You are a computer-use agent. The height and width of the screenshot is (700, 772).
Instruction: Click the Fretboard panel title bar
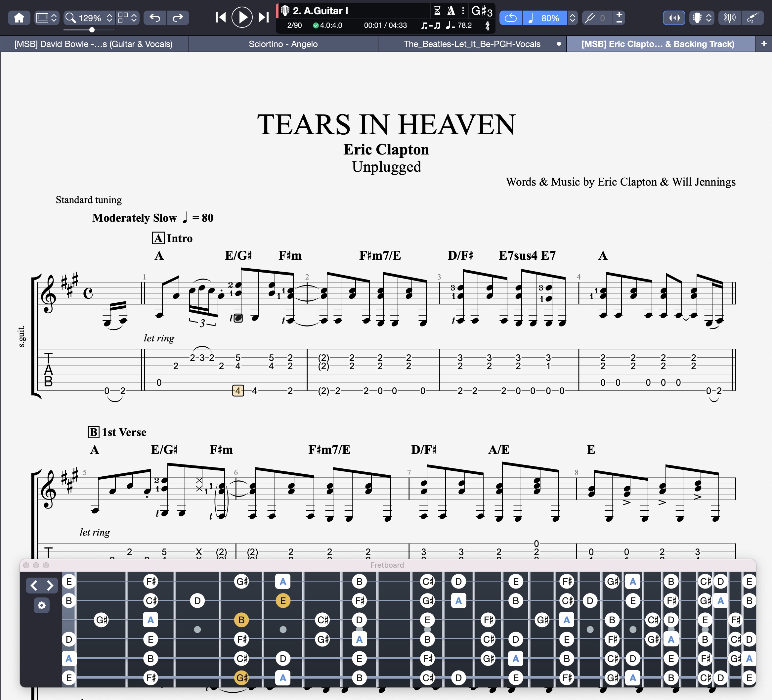[387, 565]
